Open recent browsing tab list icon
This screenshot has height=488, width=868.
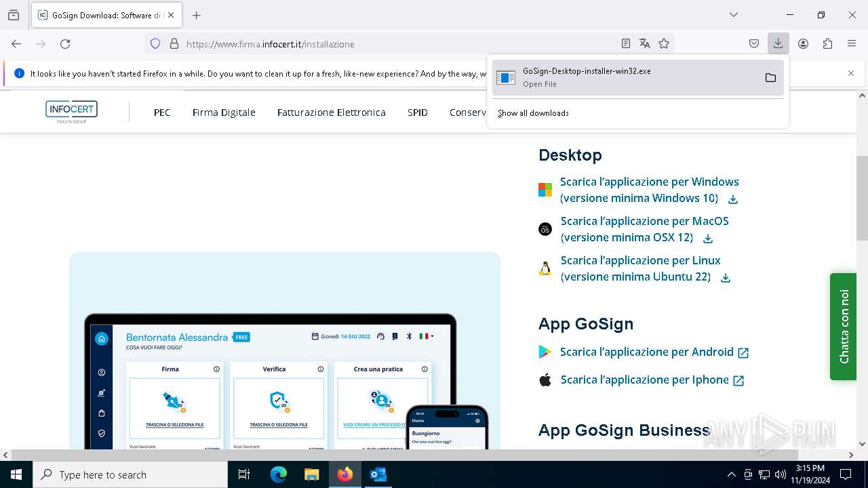pos(14,15)
